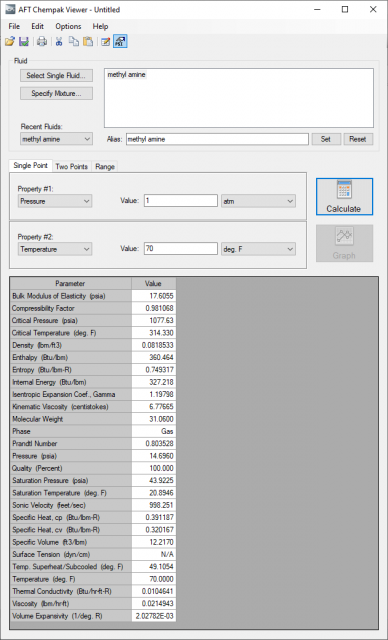Click the Enthalpy value 360.464
Image resolution: width=388 pixels, height=640 pixels.
coord(153,358)
